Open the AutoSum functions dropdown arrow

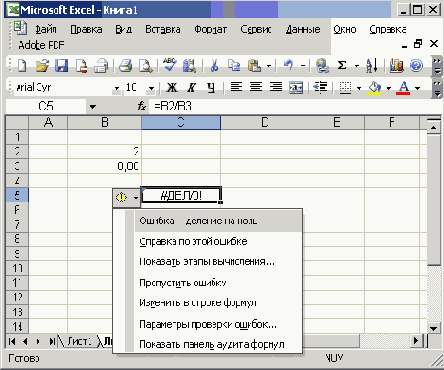click(x=357, y=66)
